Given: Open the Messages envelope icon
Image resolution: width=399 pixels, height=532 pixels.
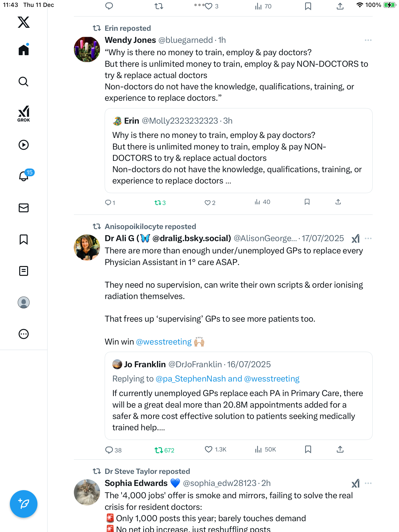Looking at the screenshot, I should tap(24, 208).
